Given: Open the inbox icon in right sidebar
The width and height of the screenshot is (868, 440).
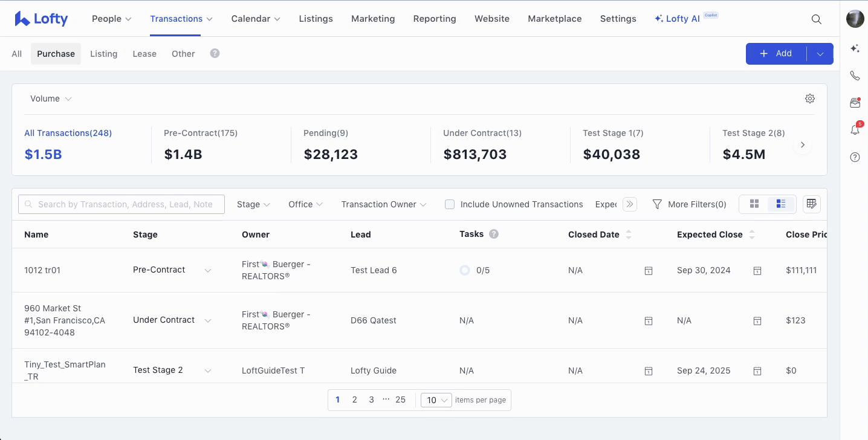Looking at the screenshot, I should pyautogui.click(x=855, y=103).
